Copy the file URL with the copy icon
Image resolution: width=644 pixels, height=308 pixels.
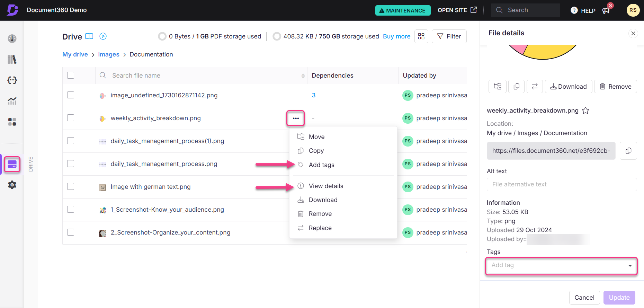tap(628, 151)
